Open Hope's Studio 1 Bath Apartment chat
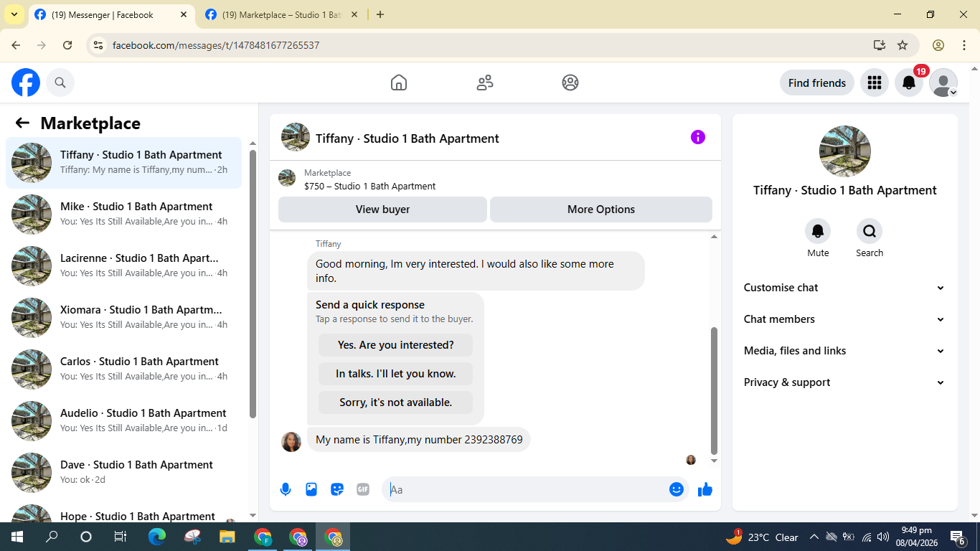 click(124, 512)
